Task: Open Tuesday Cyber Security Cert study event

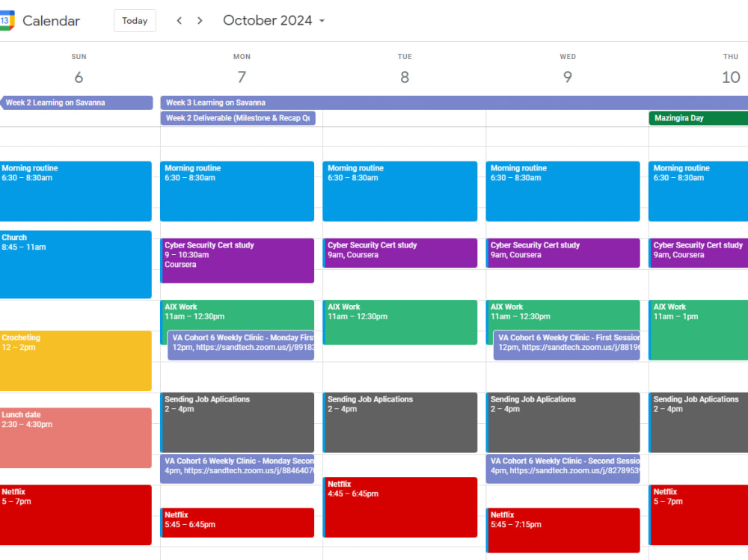Action: click(399, 253)
